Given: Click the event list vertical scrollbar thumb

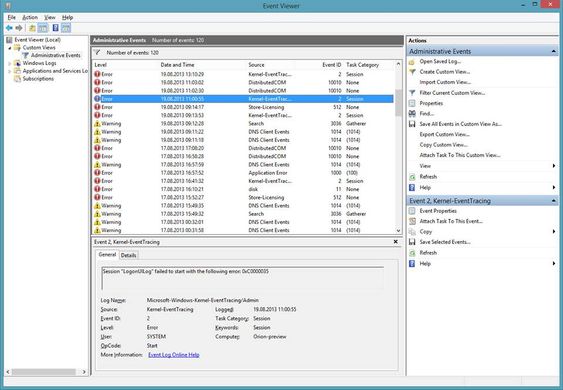Looking at the screenshot, I should tap(398, 102).
